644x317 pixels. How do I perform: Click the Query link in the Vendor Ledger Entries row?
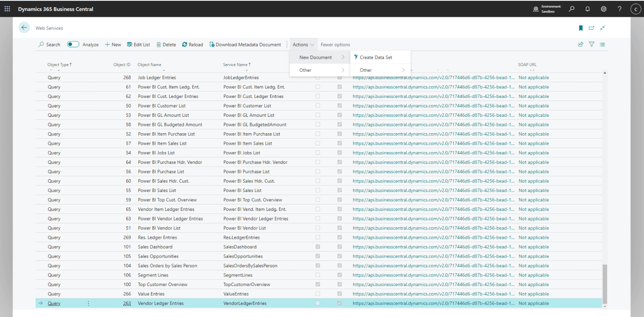point(54,303)
